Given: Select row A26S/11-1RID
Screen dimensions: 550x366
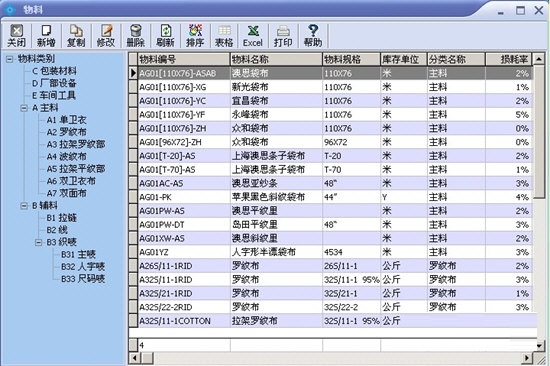Looking at the screenshot, I should pyautogui.click(x=335, y=266).
